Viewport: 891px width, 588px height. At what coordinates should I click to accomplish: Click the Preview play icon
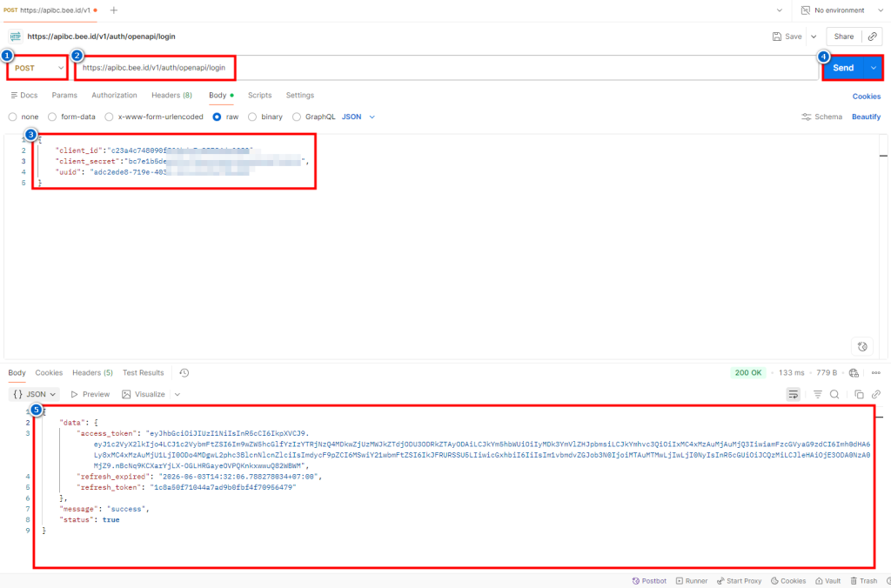[75, 394]
